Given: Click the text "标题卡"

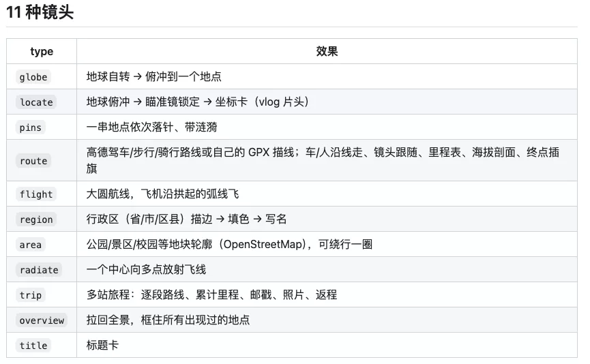Looking at the screenshot, I should [x=102, y=345].
